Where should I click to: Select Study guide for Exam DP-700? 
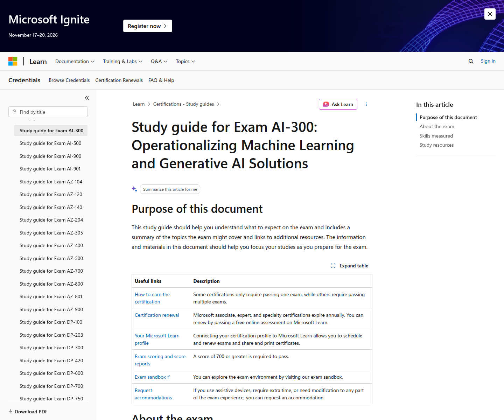coord(51,386)
